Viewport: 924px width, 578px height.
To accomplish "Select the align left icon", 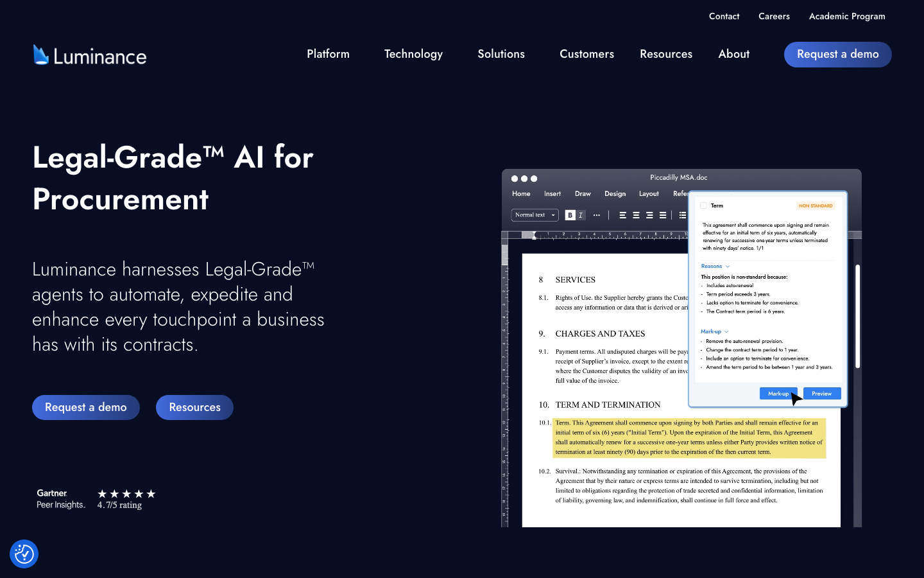I will (622, 215).
